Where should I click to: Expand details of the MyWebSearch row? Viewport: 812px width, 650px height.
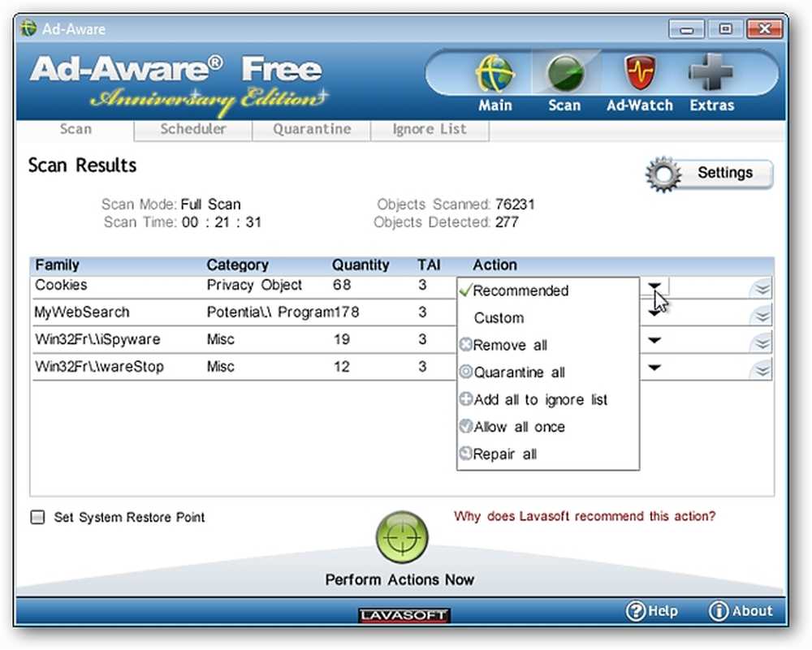tap(762, 315)
